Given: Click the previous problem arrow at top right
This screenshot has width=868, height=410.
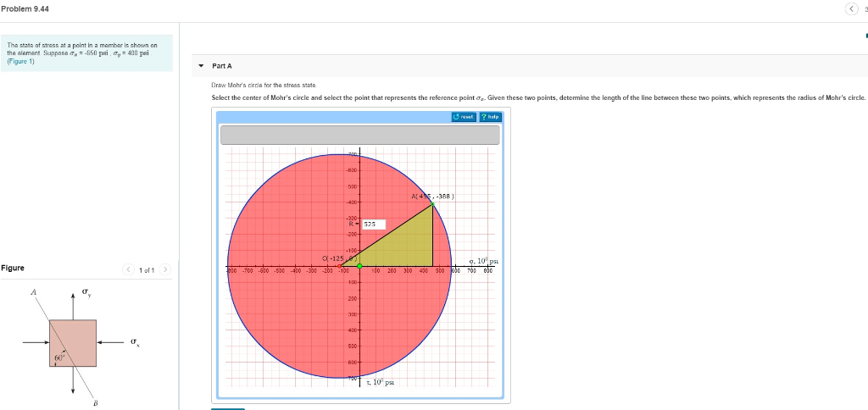Looking at the screenshot, I should point(851,8).
